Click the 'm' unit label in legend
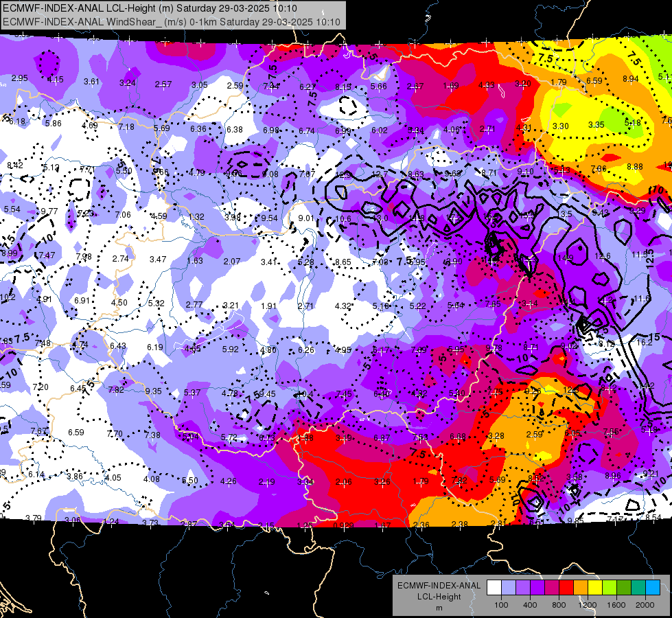Screen dimensions: 672x618 [439, 608]
